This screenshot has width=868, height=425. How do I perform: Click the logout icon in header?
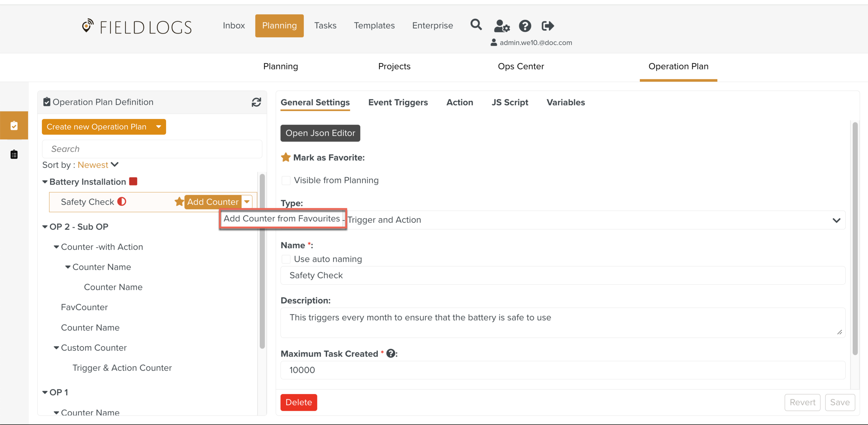(548, 26)
